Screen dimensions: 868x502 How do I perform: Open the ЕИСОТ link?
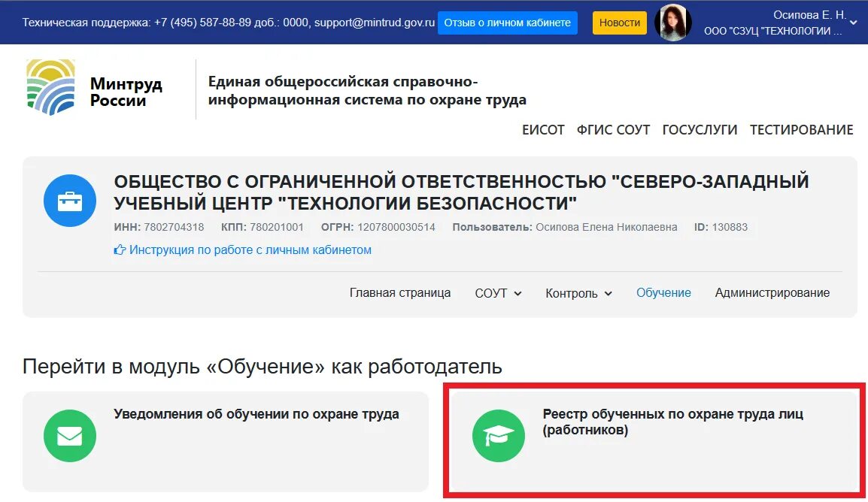coord(543,130)
